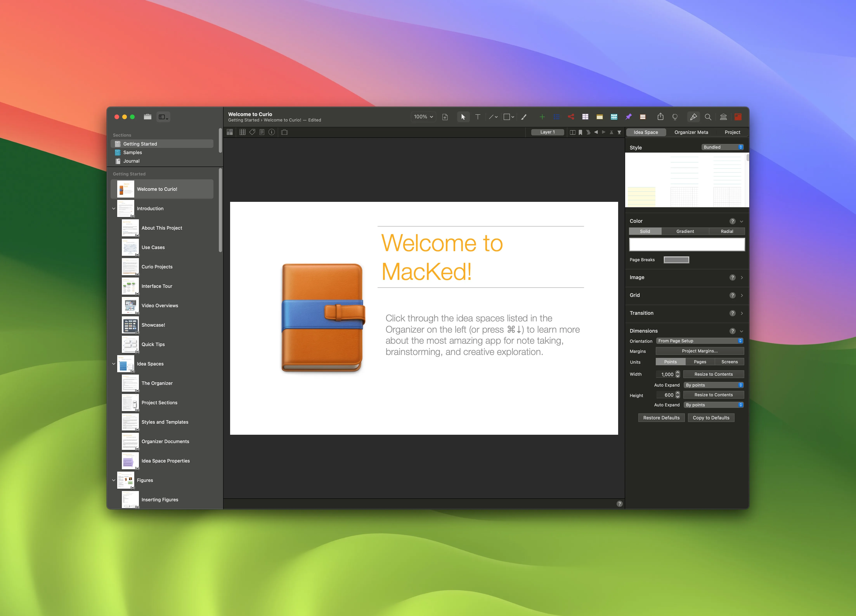Insert a mind map with red icon
The width and height of the screenshot is (856, 616).
[x=571, y=117]
